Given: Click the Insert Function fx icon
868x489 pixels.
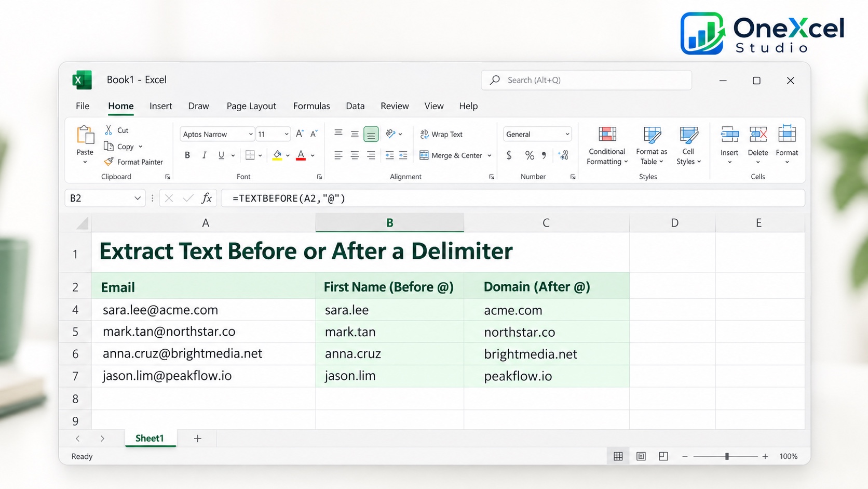Looking at the screenshot, I should coord(207,198).
